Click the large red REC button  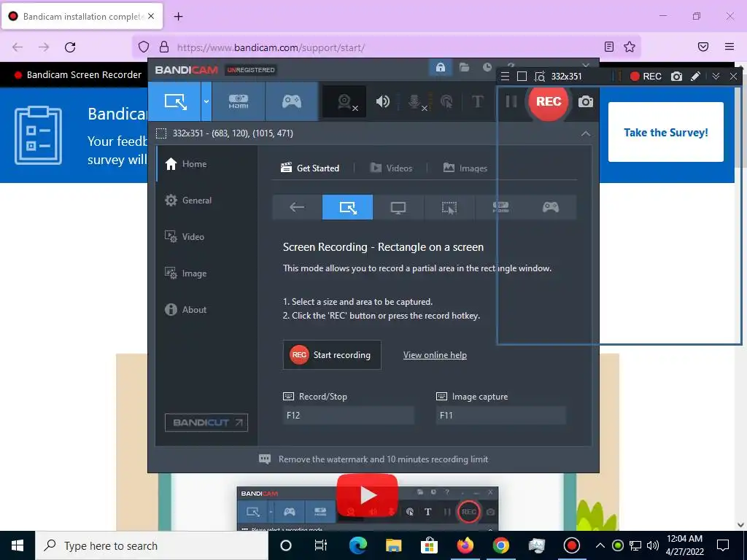pos(549,101)
